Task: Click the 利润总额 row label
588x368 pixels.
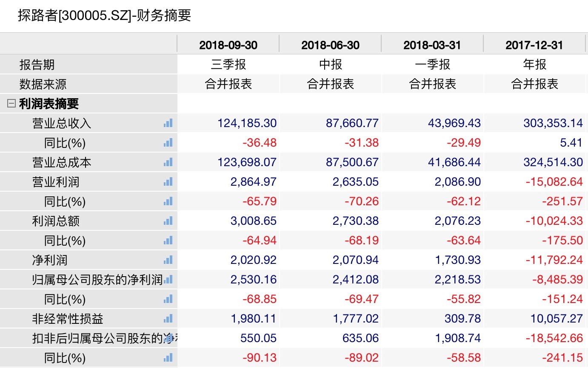Action: pos(56,221)
